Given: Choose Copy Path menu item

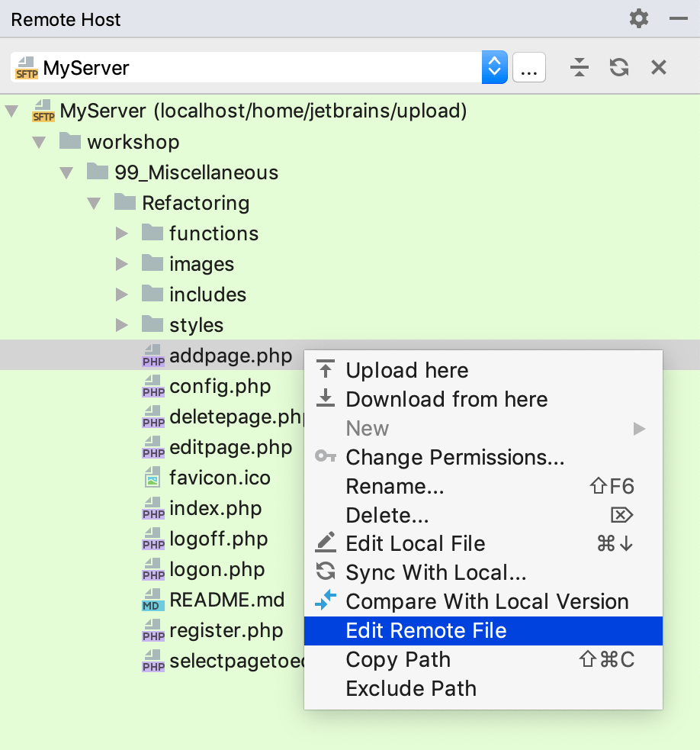Looking at the screenshot, I should pyautogui.click(x=483, y=660).
